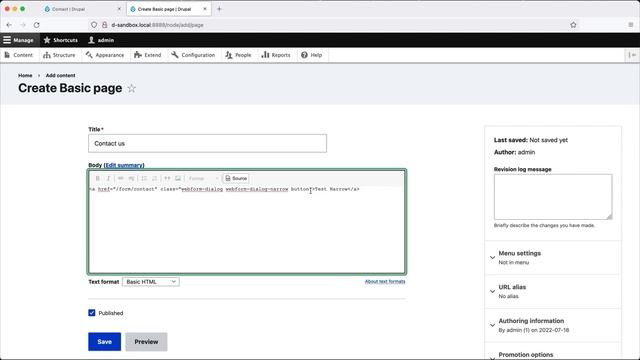Open the Configuration menu

193,55
